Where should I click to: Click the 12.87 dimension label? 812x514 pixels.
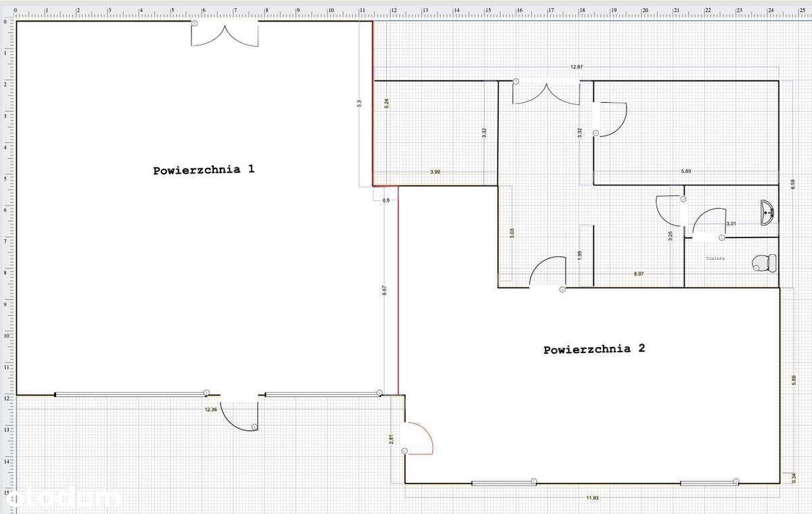click(x=577, y=67)
